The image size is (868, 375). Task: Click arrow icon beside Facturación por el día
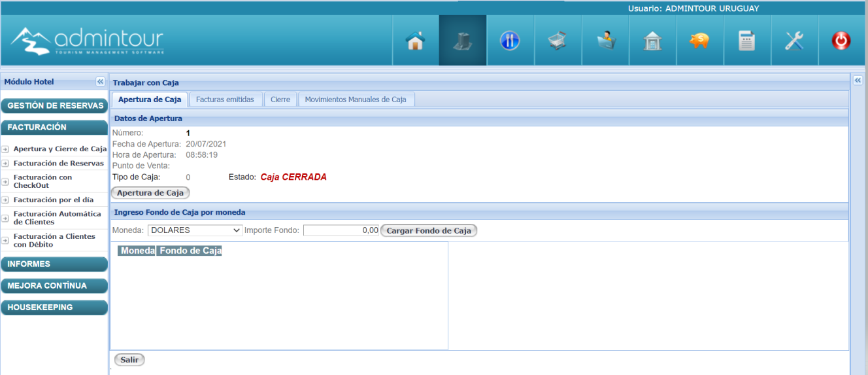click(x=5, y=200)
